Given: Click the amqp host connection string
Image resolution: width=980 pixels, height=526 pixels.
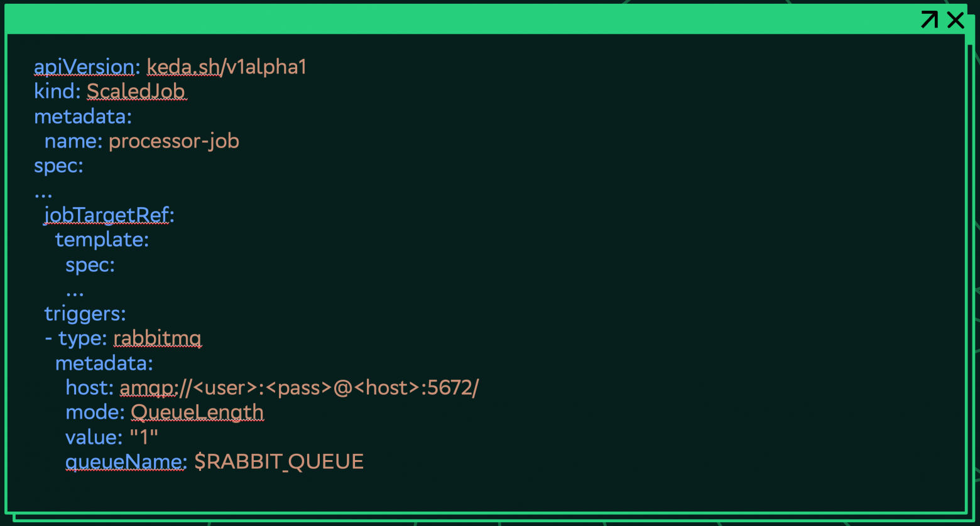Looking at the screenshot, I should (x=299, y=388).
